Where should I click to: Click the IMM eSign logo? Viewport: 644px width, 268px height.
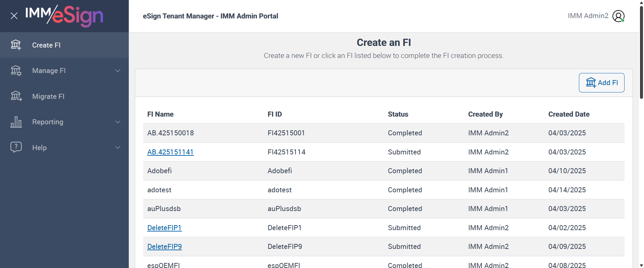pos(64,16)
